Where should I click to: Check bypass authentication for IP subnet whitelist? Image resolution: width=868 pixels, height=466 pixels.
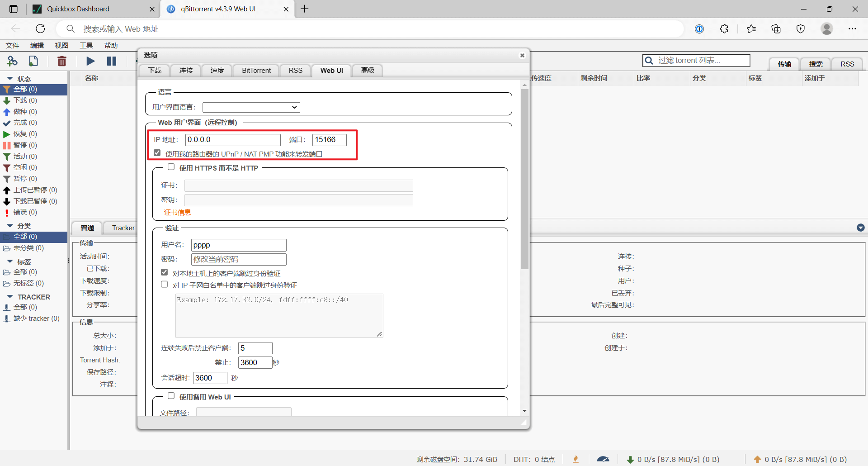click(165, 285)
